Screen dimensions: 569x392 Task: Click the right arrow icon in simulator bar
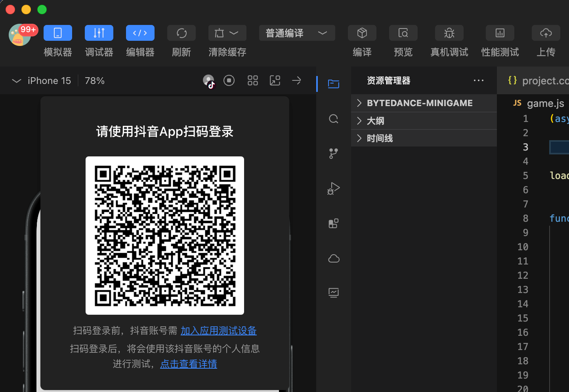(296, 80)
